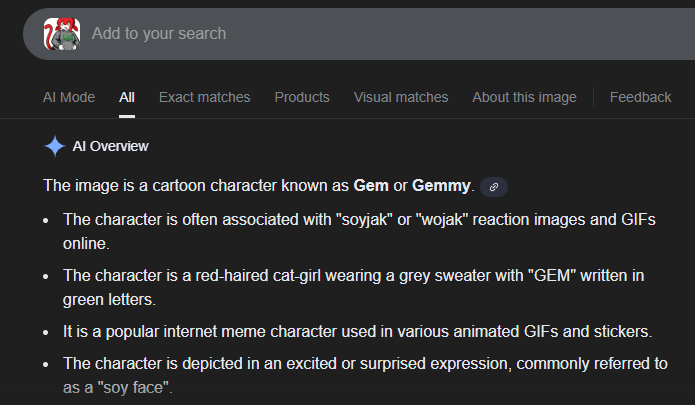Switch to the AI Mode tab
The image size is (695, 405).
69,97
